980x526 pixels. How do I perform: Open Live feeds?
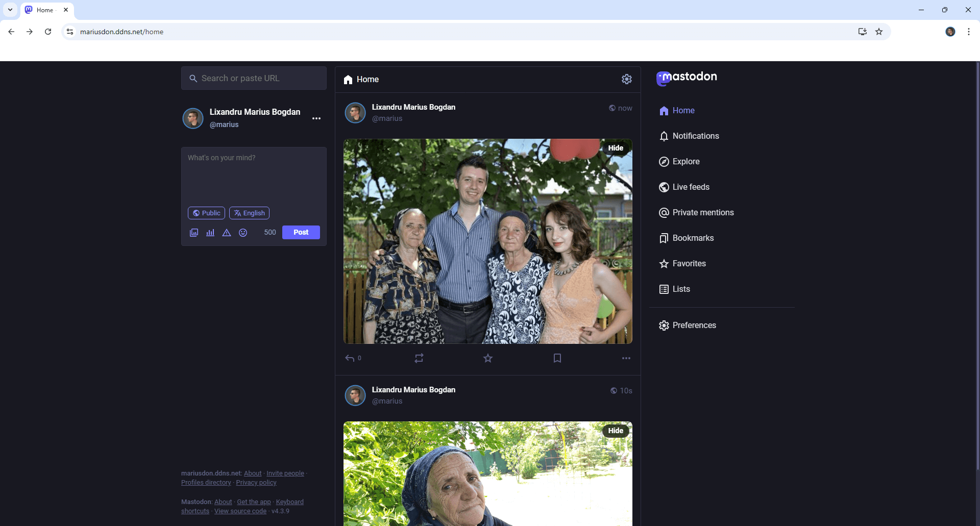[684, 187]
